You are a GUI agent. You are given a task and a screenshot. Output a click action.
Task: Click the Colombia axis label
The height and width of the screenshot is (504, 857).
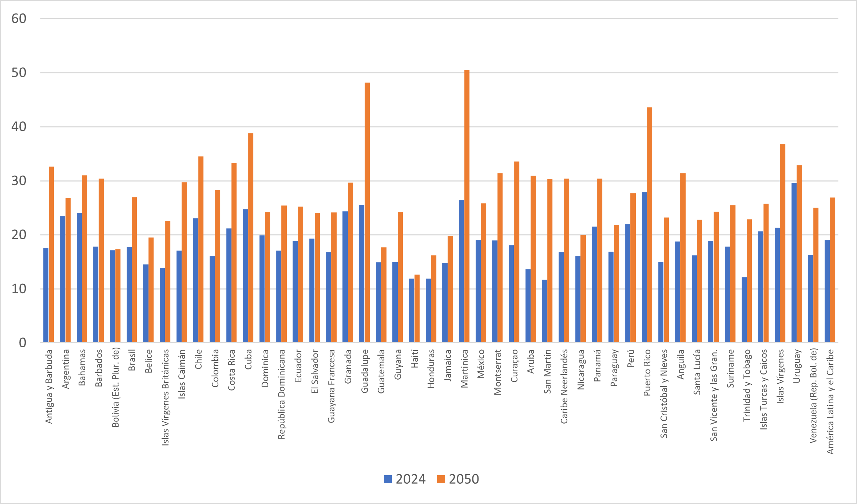pyautogui.click(x=215, y=368)
